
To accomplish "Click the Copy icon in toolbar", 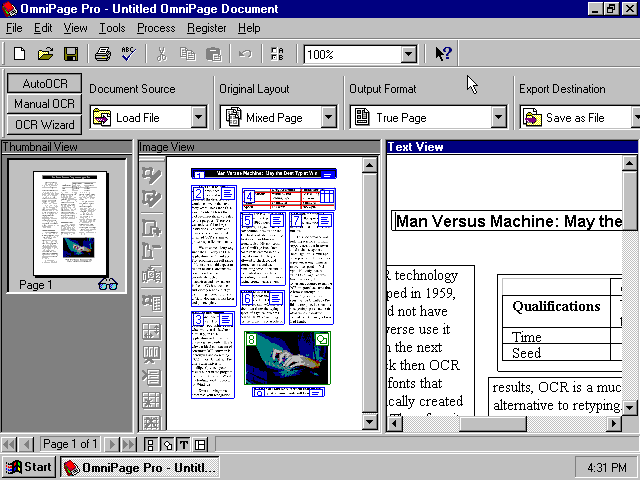I will coord(188,54).
